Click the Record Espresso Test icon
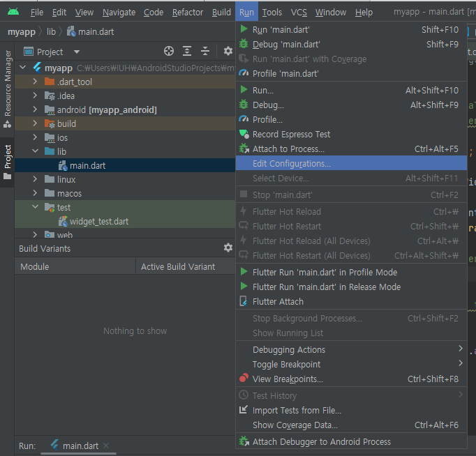 coord(244,134)
